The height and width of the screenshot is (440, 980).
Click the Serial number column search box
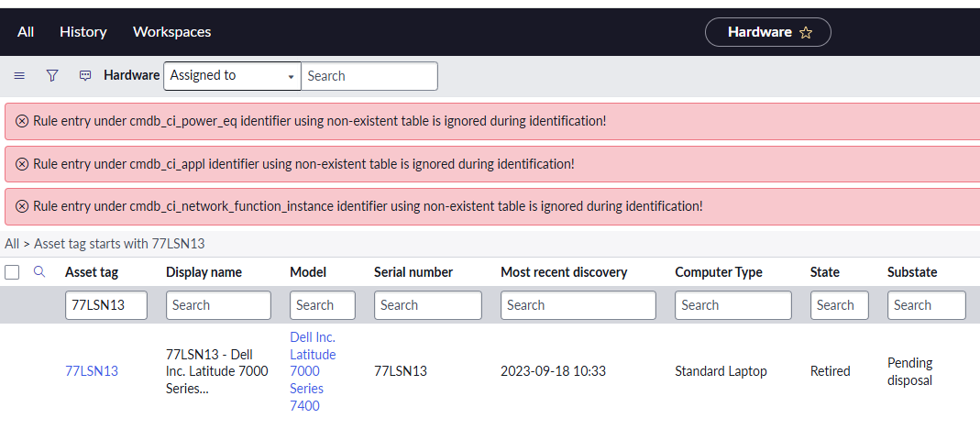[427, 305]
